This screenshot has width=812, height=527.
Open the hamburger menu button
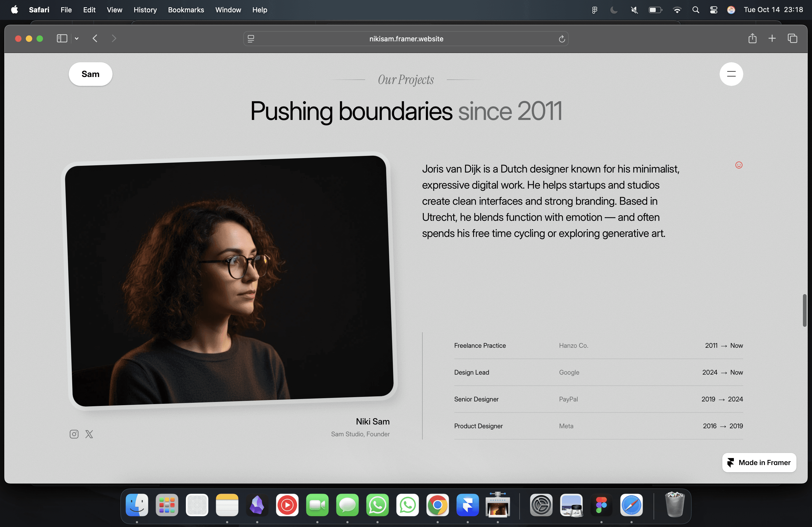coord(731,74)
